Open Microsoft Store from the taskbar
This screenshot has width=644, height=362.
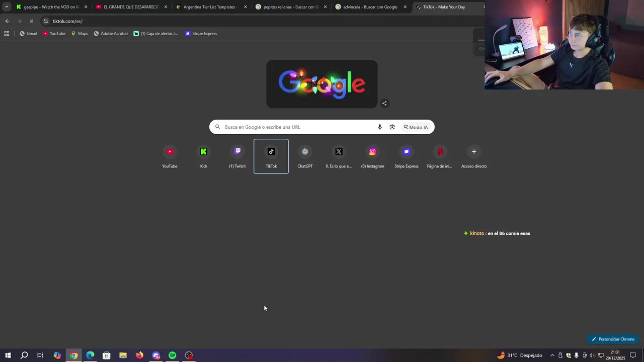point(107,355)
